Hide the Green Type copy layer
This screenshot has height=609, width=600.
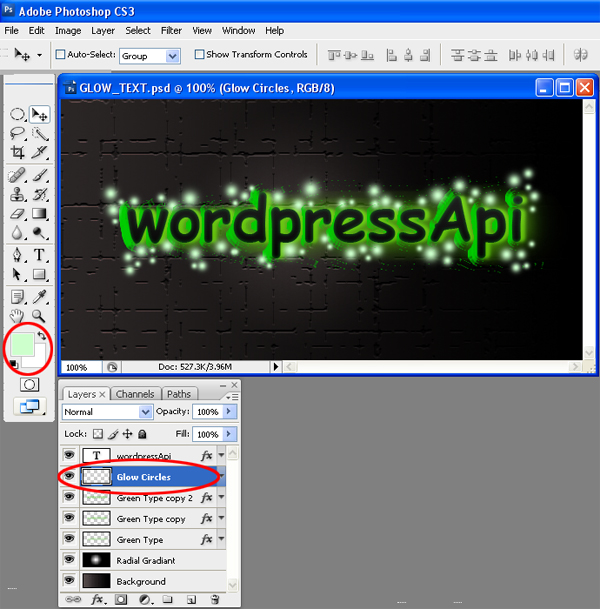[69, 517]
